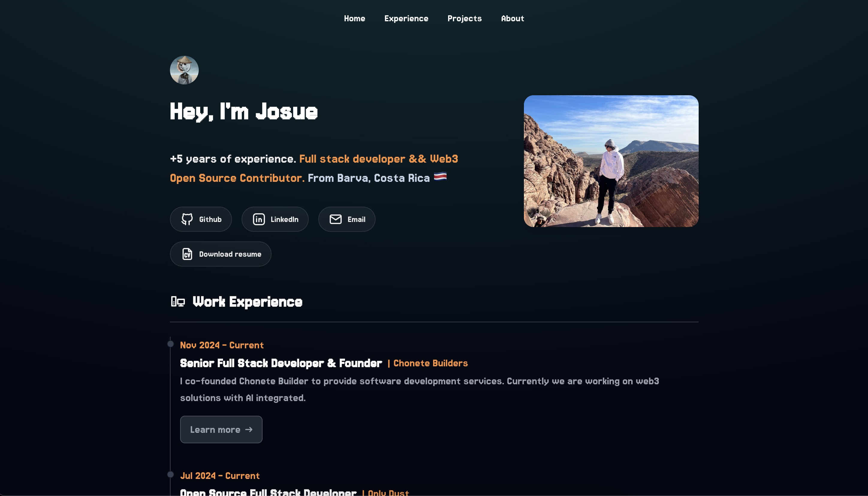
Task: Click Learn more under Chonete Builders role
Action: [x=221, y=430]
